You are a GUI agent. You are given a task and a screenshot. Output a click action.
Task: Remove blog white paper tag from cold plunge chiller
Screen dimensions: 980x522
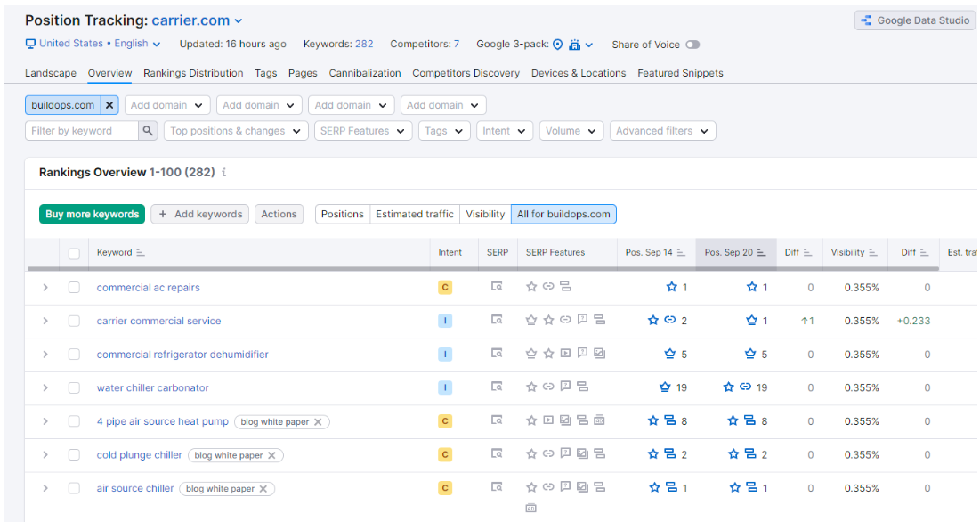coord(271,456)
